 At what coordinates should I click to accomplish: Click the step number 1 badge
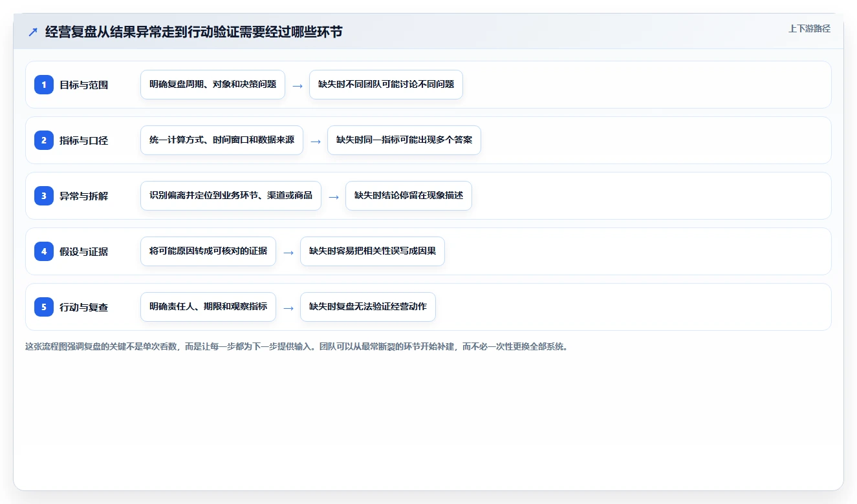pos(44,85)
